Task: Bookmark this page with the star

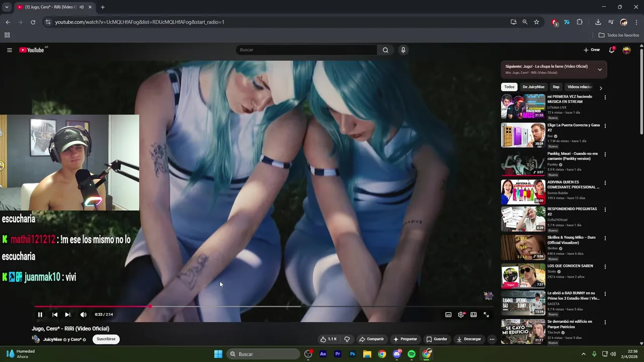Action: tap(536, 22)
